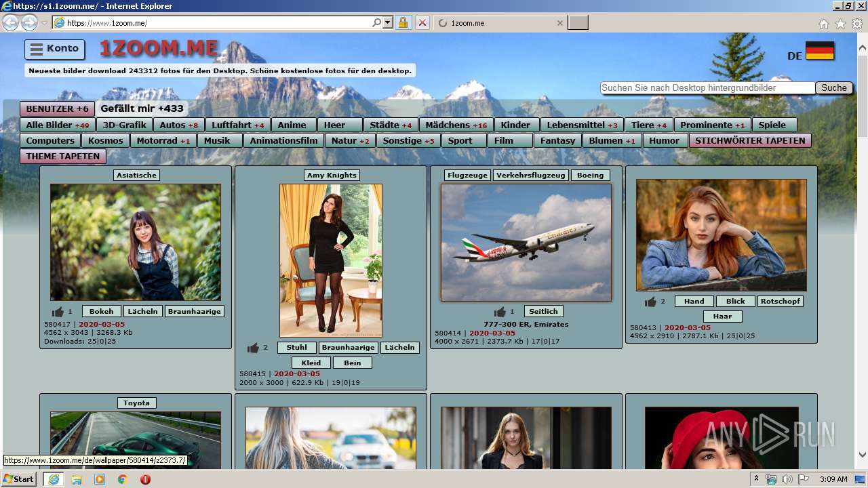Click the Amy Knights tag

(332, 175)
